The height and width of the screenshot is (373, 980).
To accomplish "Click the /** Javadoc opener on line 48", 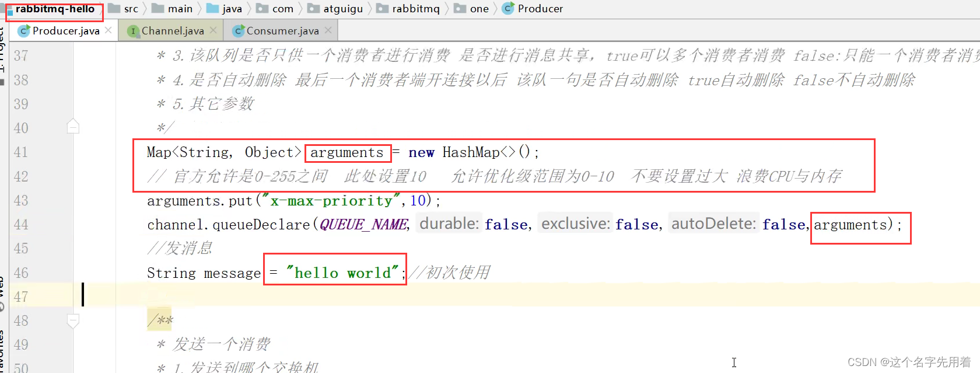I will pyautogui.click(x=160, y=320).
